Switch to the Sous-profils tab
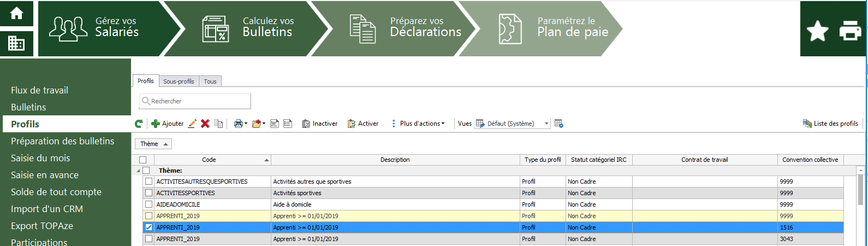Image resolution: width=868 pixels, height=246 pixels. point(179,81)
